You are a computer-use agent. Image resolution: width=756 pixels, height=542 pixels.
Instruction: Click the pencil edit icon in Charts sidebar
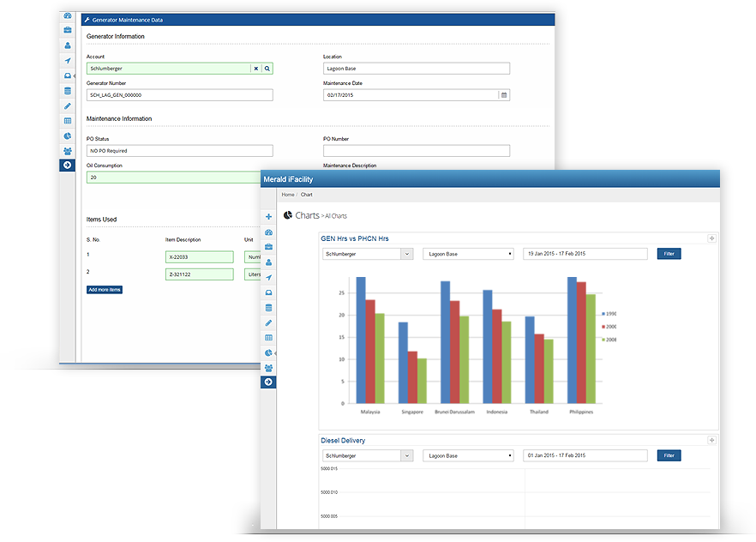pyautogui.click(x=268, y=322)
